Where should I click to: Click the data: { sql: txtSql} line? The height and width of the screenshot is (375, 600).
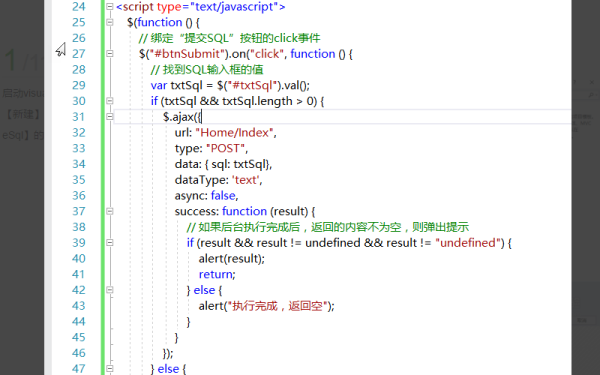point(223,164)
